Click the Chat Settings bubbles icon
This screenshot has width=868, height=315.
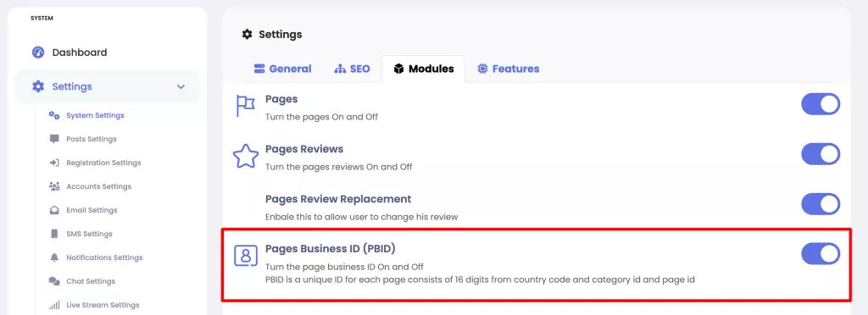[54, 281]
